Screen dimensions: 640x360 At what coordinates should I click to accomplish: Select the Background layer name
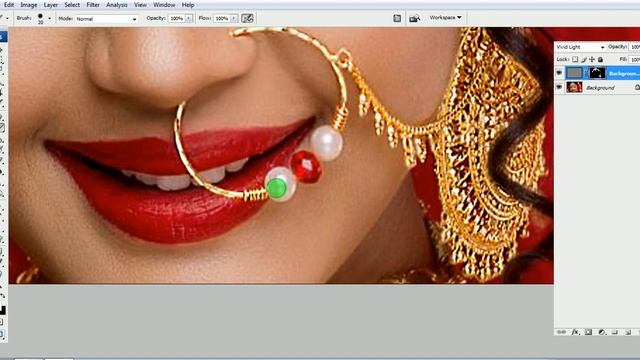coord(600,87)
